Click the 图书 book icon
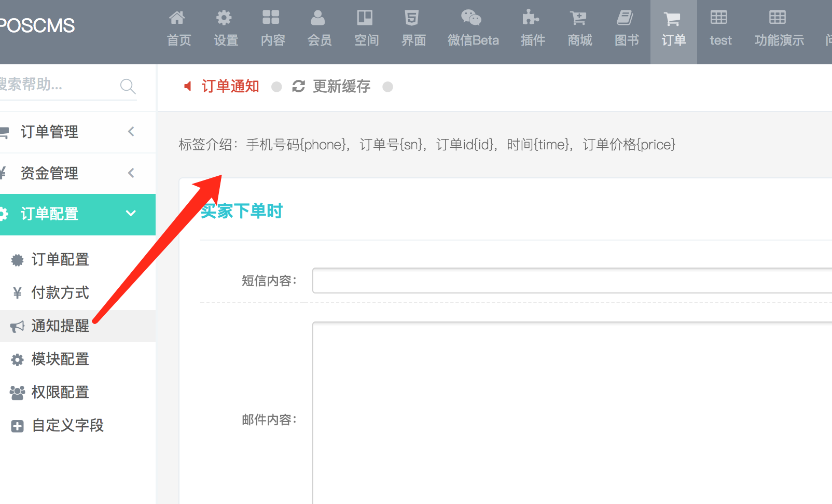 click(625, 18)
